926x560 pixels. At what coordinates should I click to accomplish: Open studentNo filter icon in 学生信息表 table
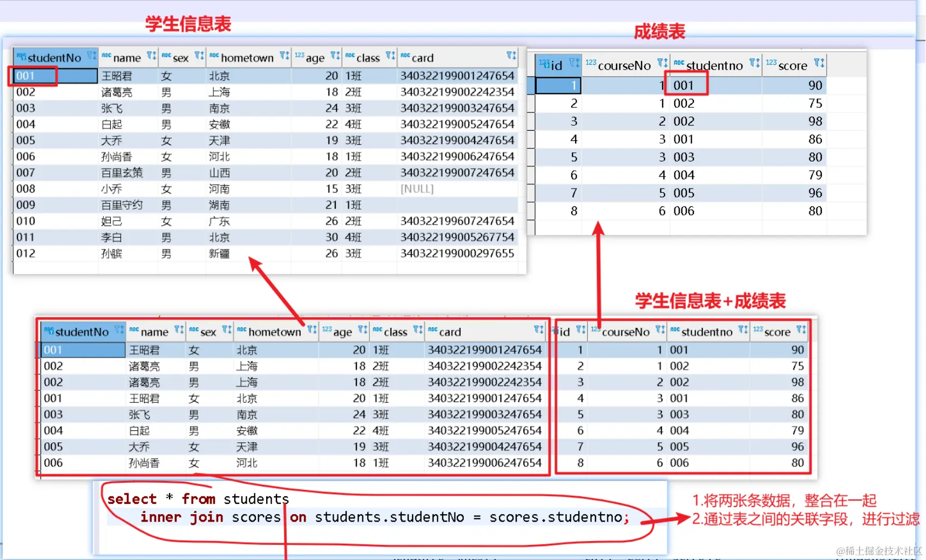(x=91, y=55)
